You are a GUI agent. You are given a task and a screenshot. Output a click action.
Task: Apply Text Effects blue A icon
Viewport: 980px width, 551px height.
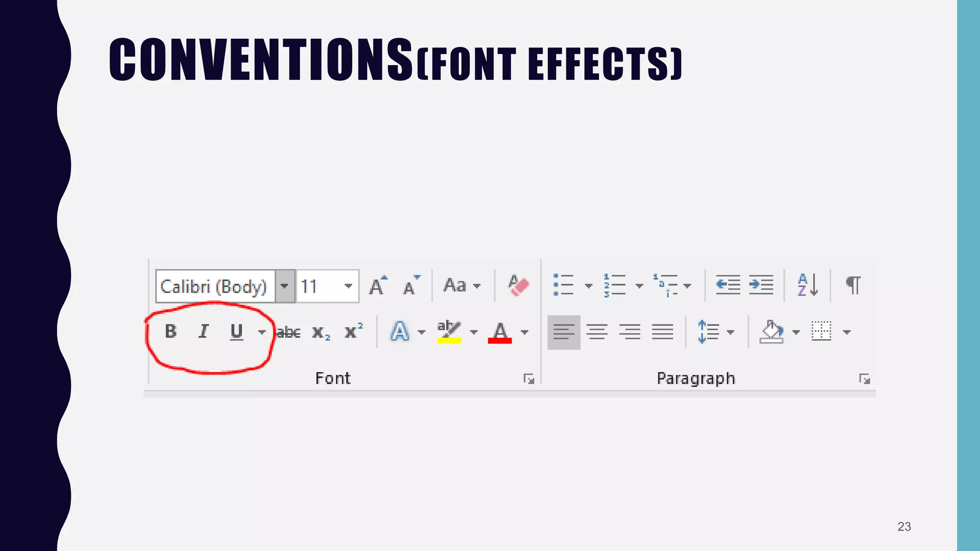(x=400, y=331)
